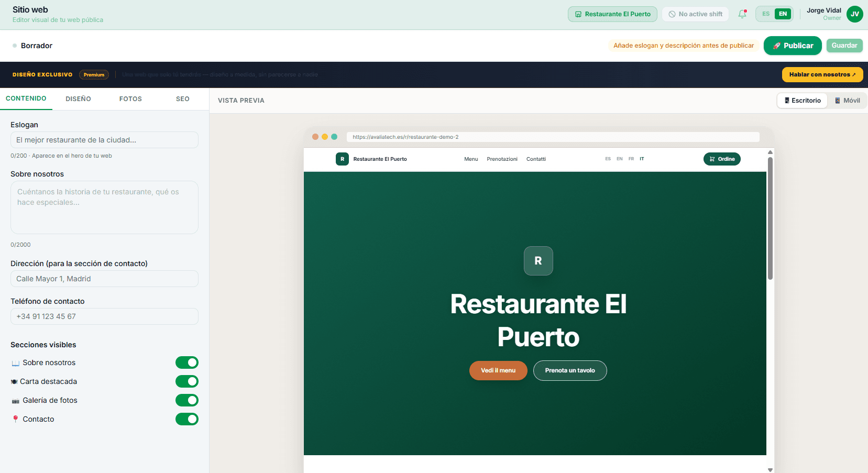Viewport: 868px width, 473px height.
Task: Click the Sitio web page title
Action: 30,9
